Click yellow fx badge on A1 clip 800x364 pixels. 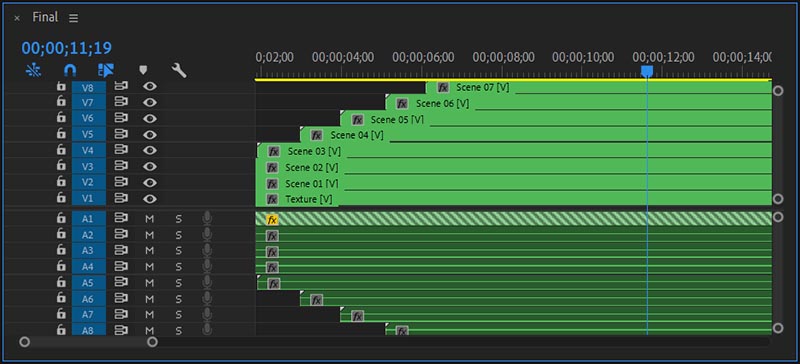pos(272,220)
